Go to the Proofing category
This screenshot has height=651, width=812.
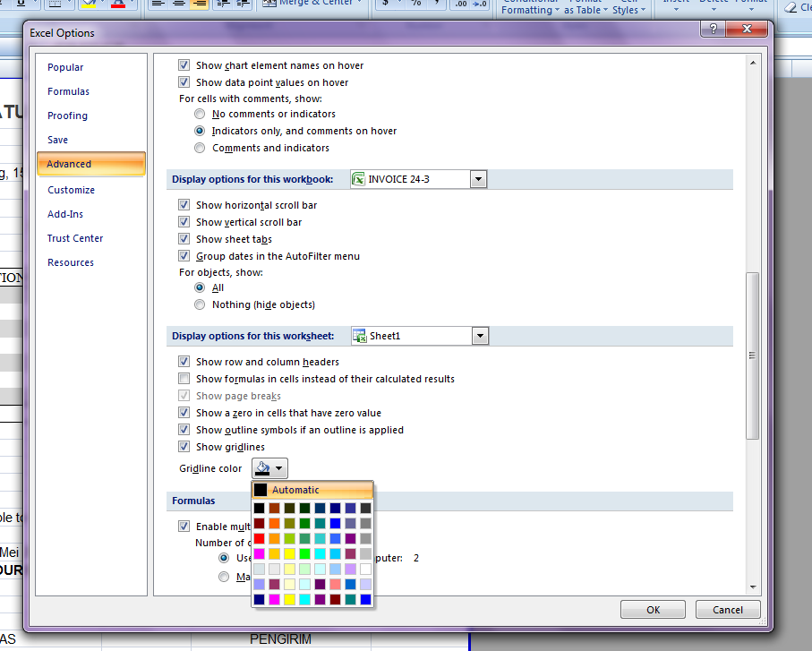[x=67, y=116]
